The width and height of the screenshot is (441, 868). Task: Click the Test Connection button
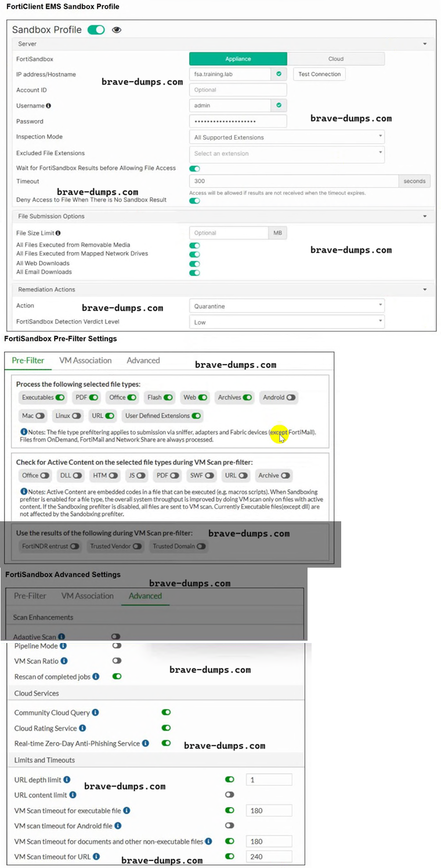pos(320,74)
